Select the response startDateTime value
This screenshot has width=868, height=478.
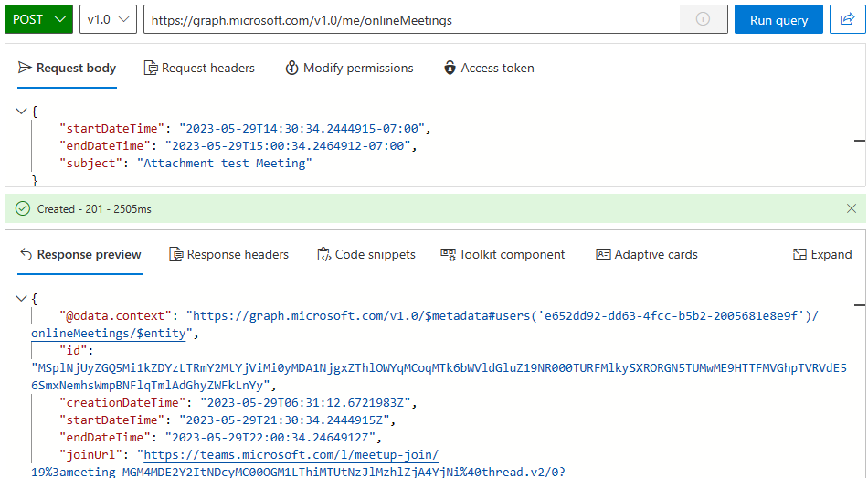pyautogui.click(x=284, y=420)
